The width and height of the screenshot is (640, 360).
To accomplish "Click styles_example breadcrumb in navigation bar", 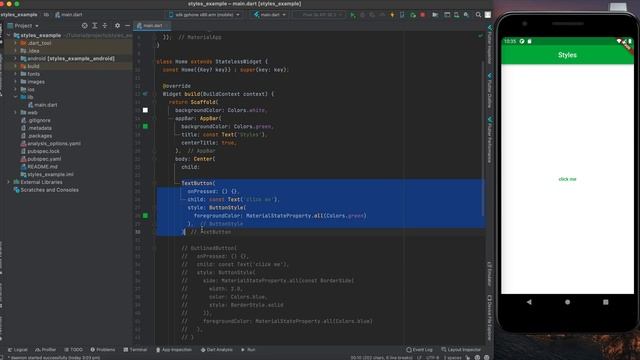I will [x=19, y=15].
